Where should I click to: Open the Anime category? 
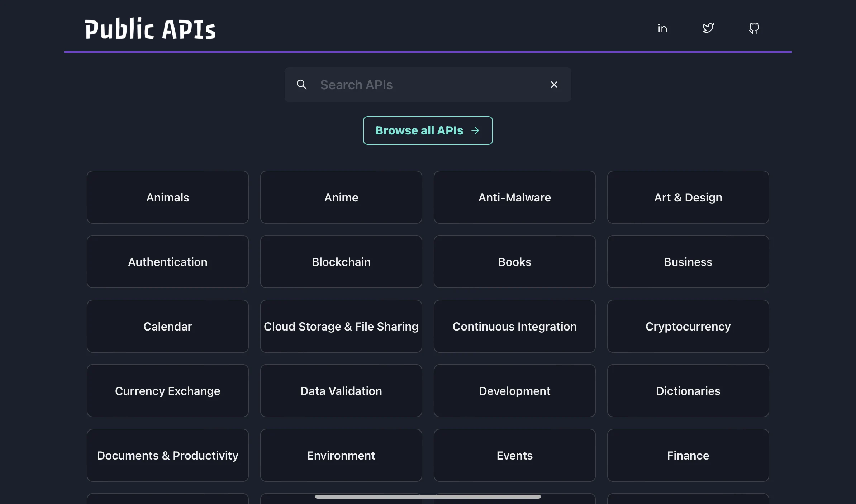pos(341,197)
